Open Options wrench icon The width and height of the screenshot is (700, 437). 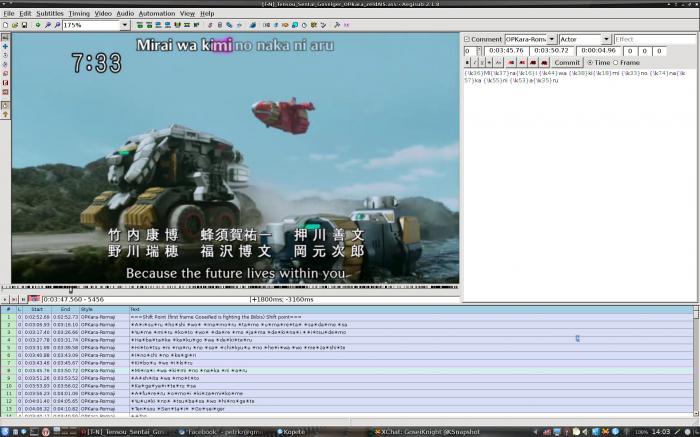point(337,25)
